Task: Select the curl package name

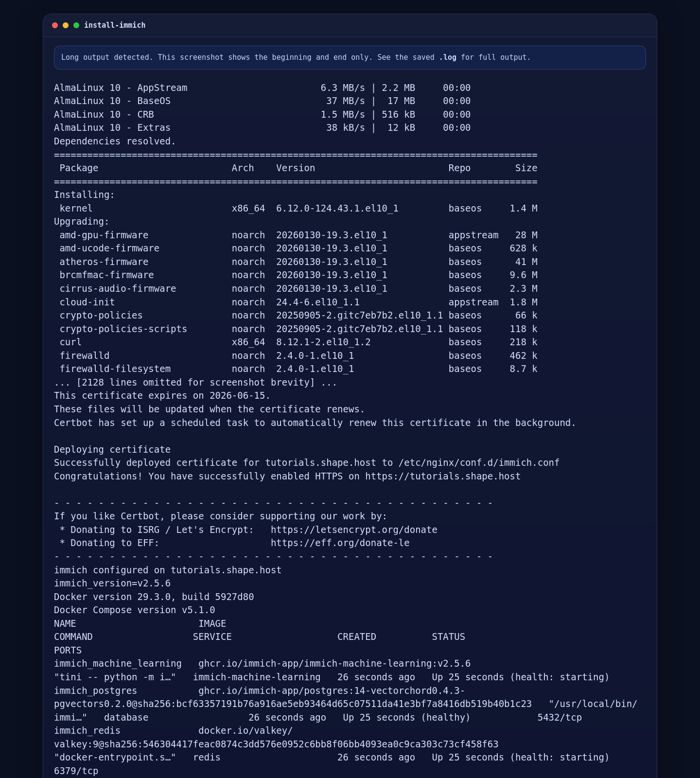Action: 70,342
